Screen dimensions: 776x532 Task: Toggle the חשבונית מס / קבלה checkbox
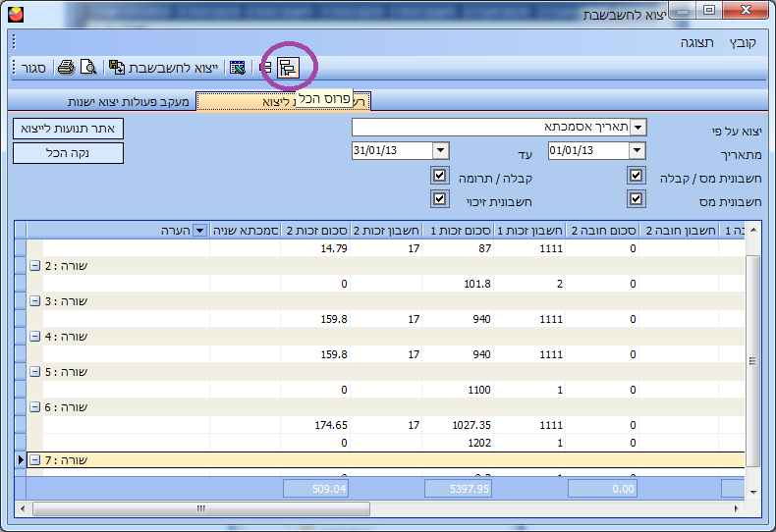(637, 177)
